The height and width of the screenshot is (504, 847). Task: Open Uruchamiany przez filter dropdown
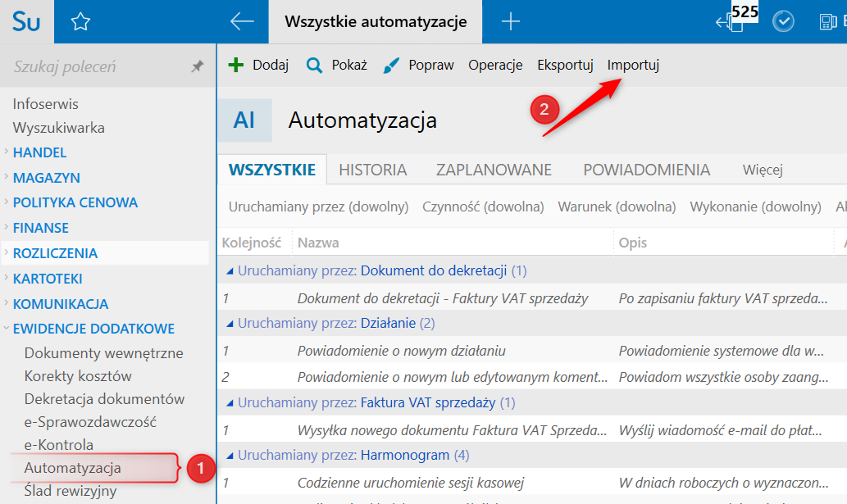point(318,207)
